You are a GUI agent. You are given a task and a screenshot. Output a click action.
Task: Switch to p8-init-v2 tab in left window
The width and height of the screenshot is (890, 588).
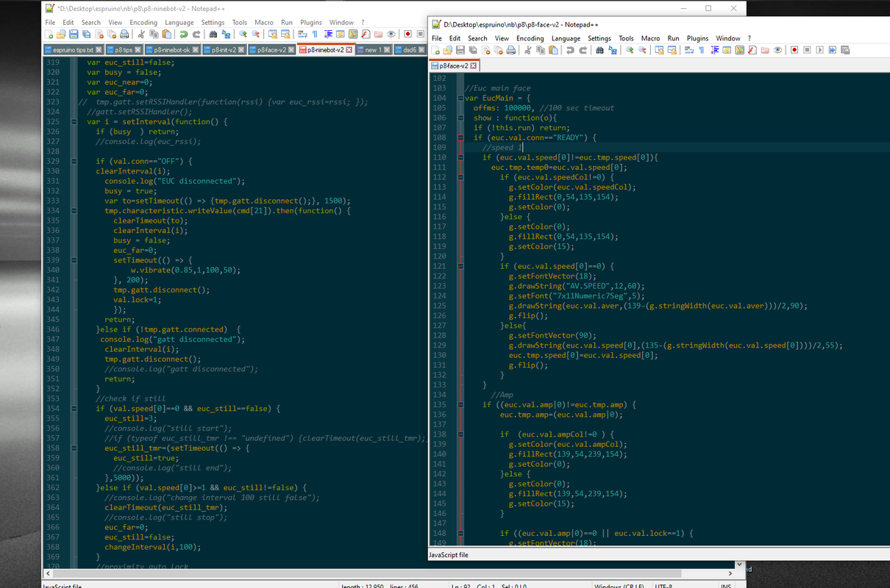[x=223, y=50]
